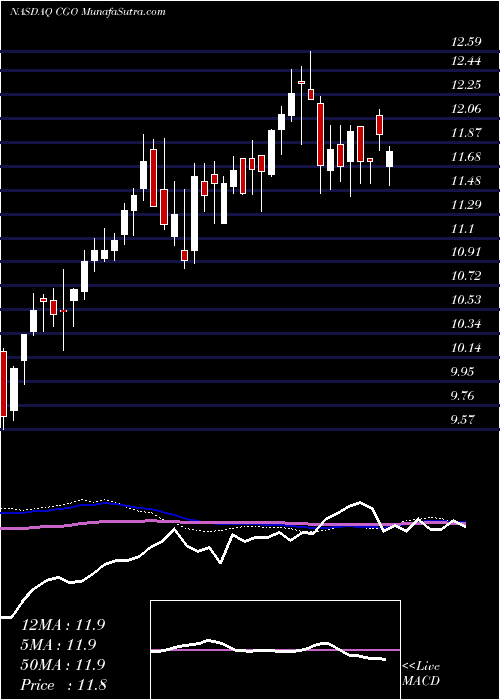Click the 12.25 price label
The height and width of the screenshot is (700, 500).
click(466, 85)
